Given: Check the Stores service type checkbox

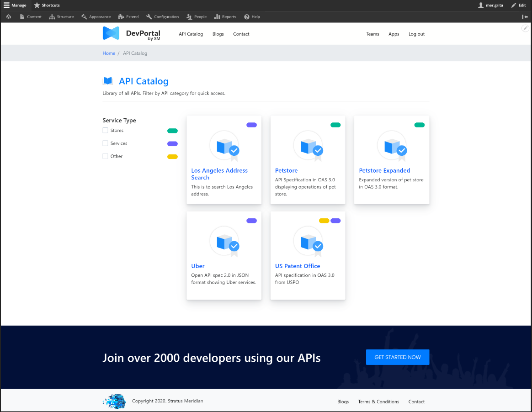Looking at the screenshot, I should click(105, 131).
